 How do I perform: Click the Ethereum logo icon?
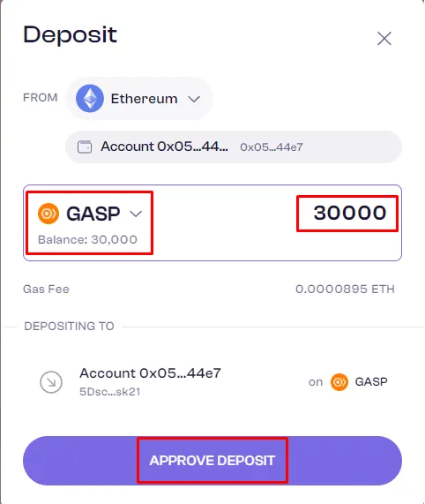click(x=90, y=98)
